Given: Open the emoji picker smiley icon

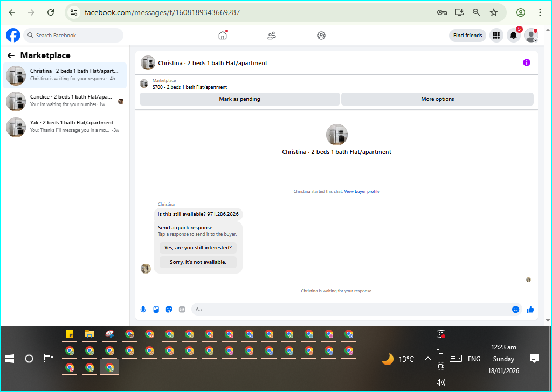Looking at the screenshot, I should click(x=516, y=310).
